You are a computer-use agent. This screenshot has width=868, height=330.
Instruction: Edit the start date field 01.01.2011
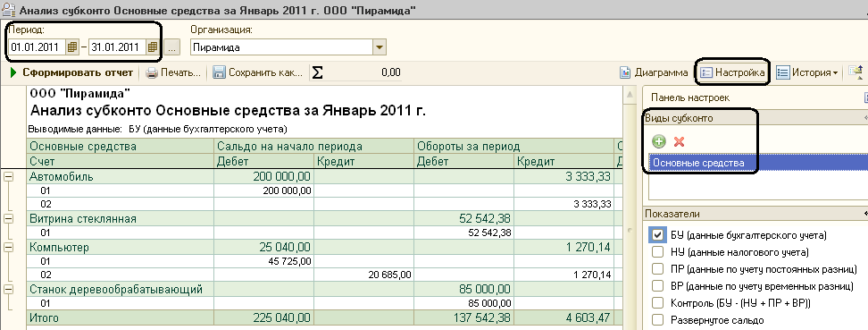[38, 47]
